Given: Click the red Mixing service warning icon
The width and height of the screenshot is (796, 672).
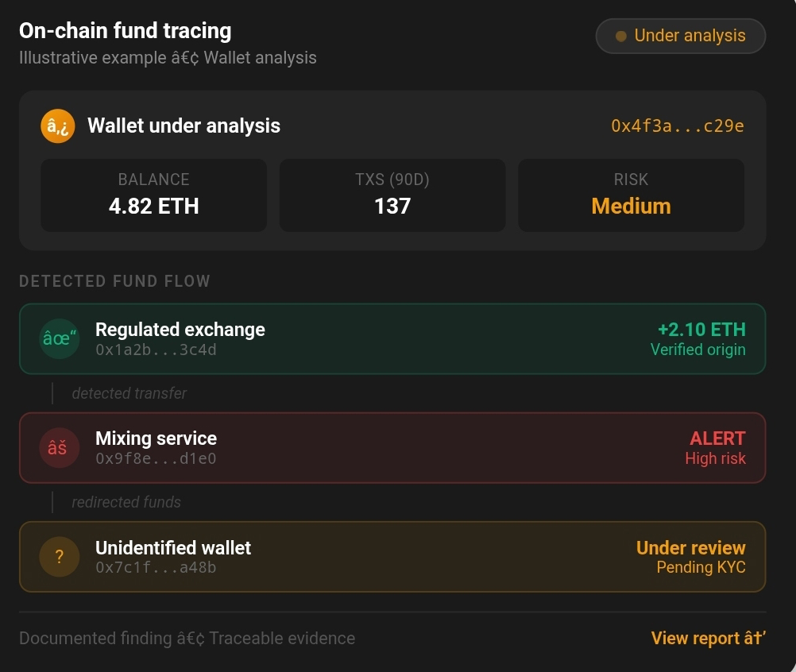Looking at the screenshot, I should coord(60,448).
